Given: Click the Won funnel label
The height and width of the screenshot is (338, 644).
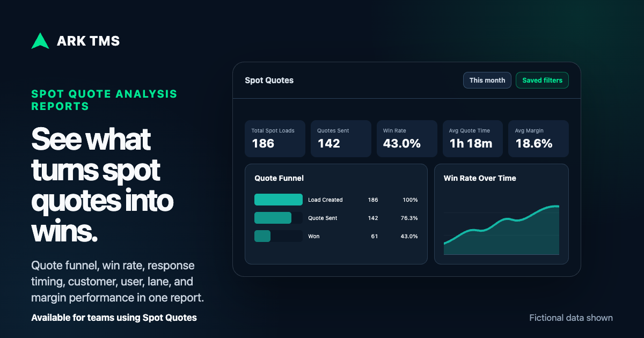Looking at the screenshot, I should pyautogui.click(x=313, y=236).
